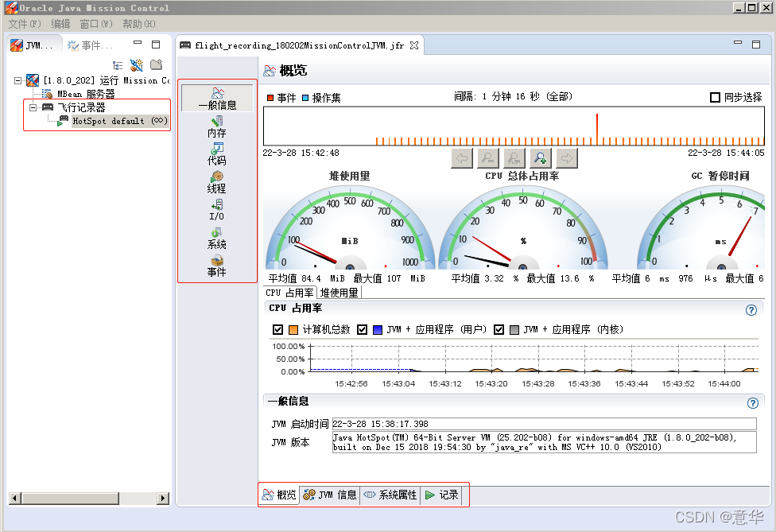
Task: Click the 概览 header icon
Action: click(x=270, y=71)
